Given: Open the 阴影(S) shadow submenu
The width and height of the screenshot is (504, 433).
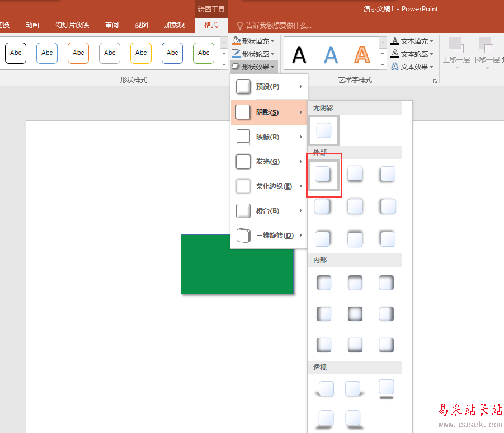Looking at the screenshot, I should click(x=269, y=112).
